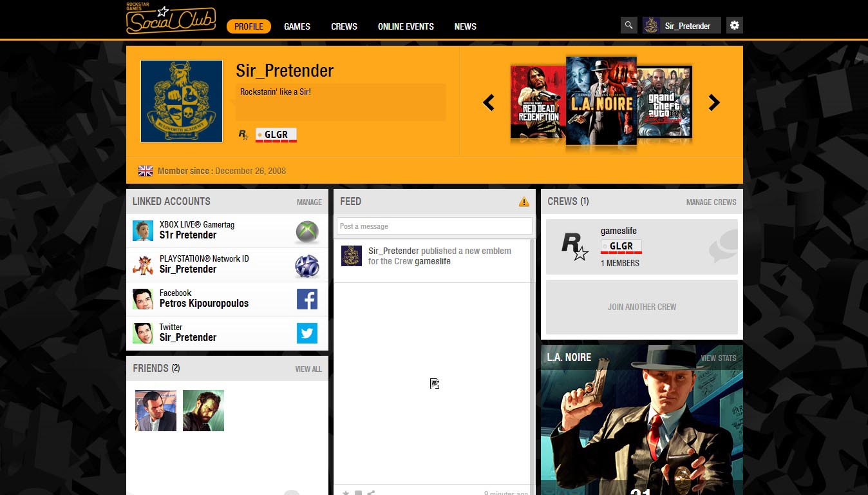Click Sir_Pretender in the feed post

pos(393,251)
